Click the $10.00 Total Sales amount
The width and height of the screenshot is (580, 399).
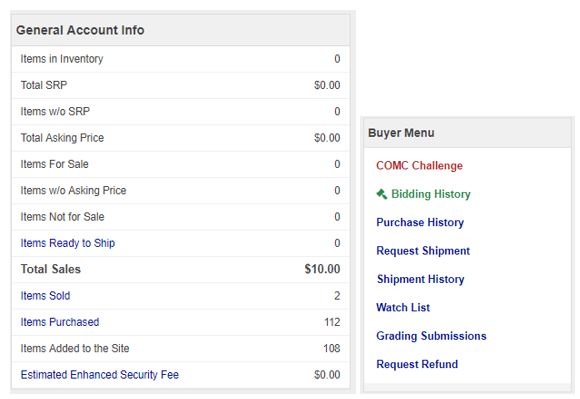click(322, 269)
